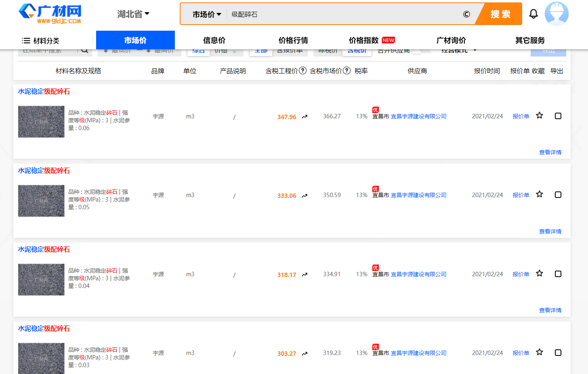
Task: Open the material category menu icon
Action: [x=26, y=40]
